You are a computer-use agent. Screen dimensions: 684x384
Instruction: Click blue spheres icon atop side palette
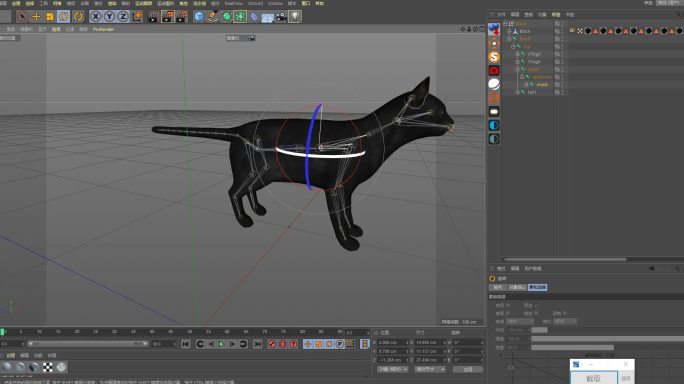pos(494,29)
